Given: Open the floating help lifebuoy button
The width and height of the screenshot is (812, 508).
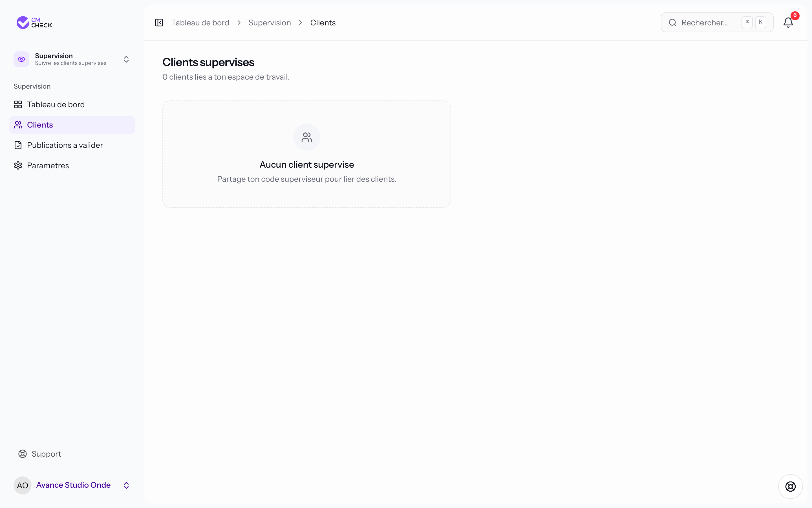Looking at the screenshot, I should [791, 487].
